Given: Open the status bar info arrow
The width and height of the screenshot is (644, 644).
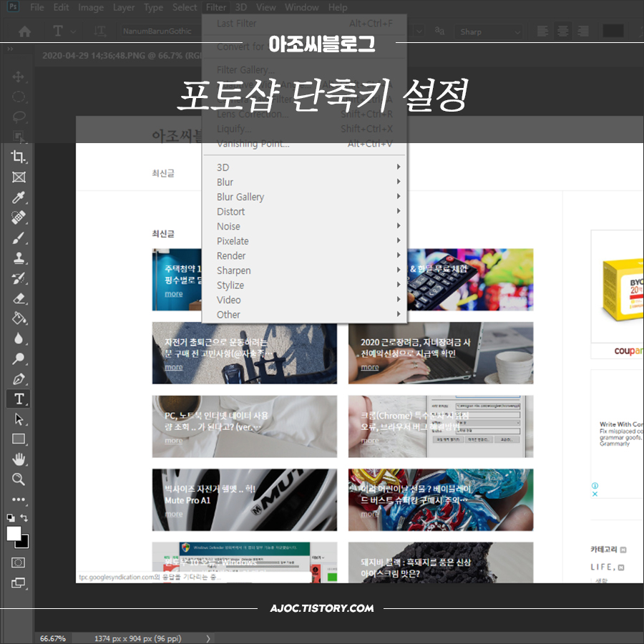Looking at the screenshot, I should point(208,638).
